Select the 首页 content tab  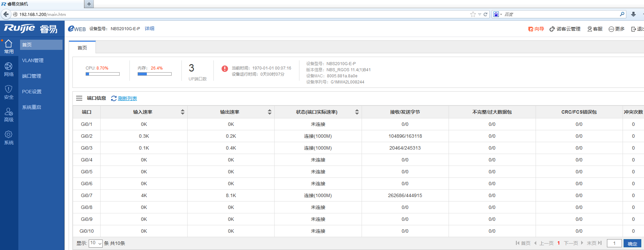82,47
